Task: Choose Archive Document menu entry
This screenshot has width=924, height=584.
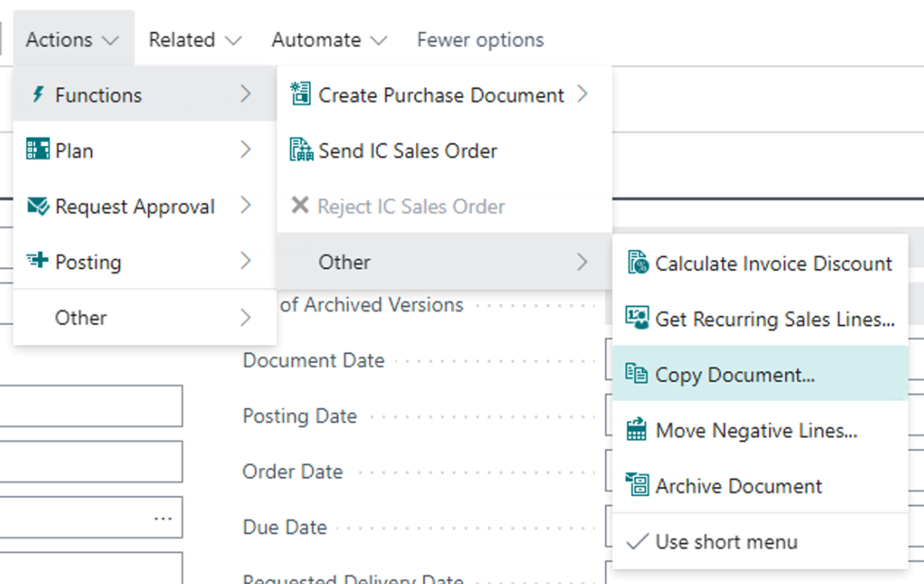Action: [738, 486]
